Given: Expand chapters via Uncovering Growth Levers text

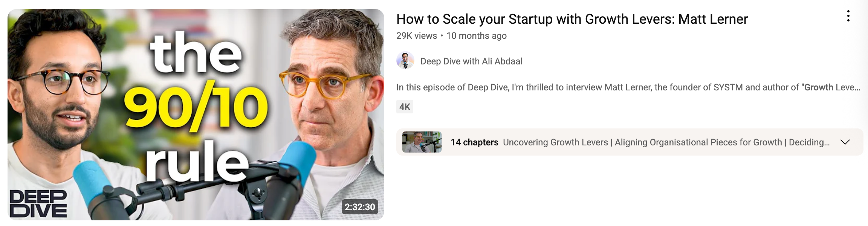Looking at the screenshot, I should (555, 142).
